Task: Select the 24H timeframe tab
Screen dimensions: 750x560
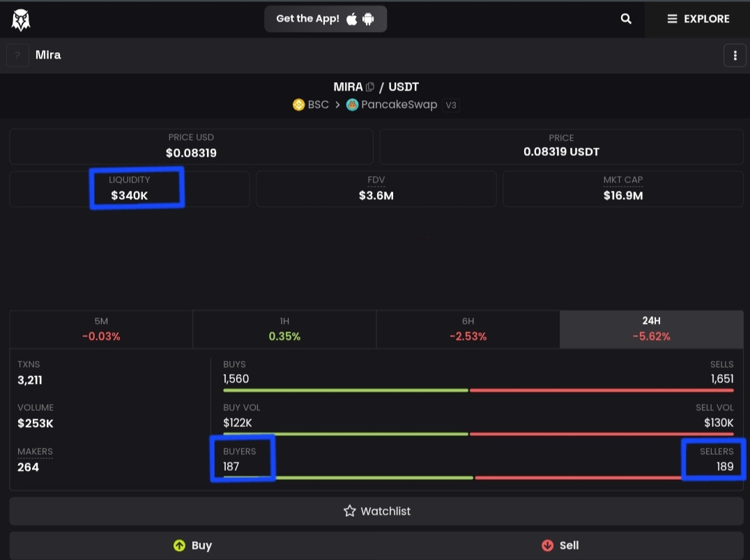Action: (652, 329)
